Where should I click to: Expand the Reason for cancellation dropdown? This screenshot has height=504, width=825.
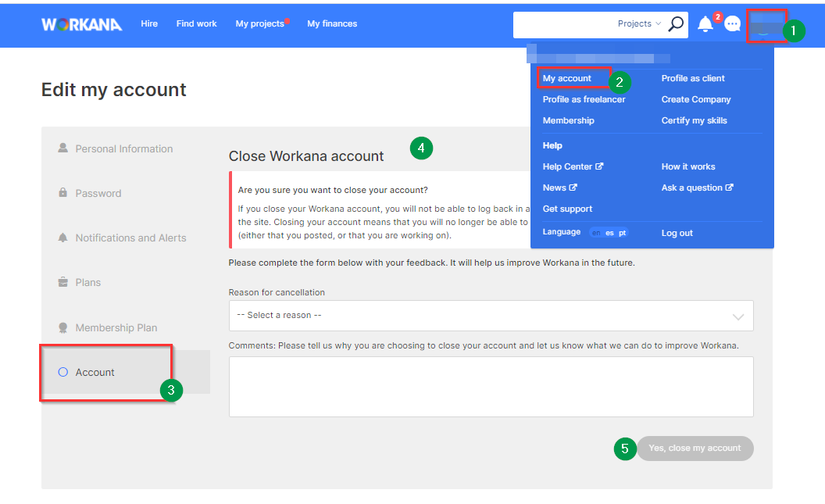point(491,316)
